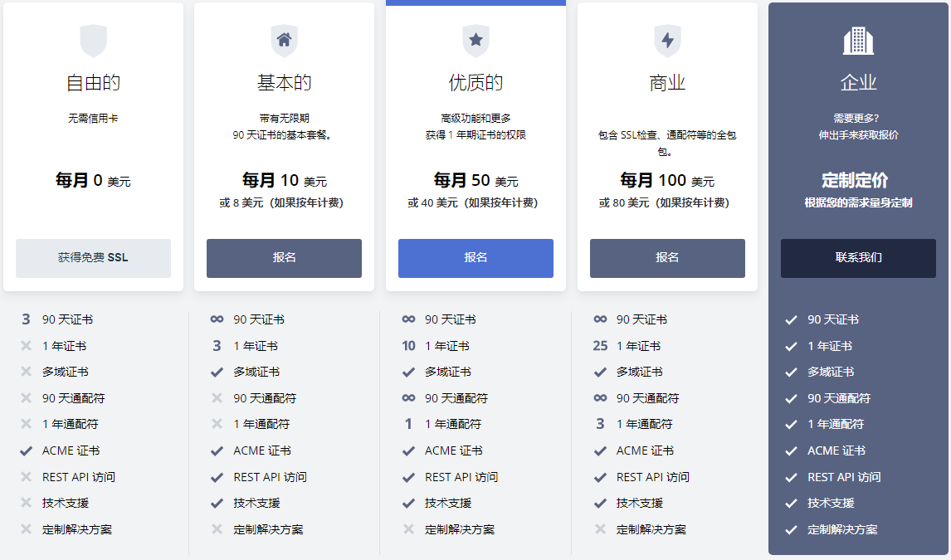This screenshot has height=560, width=951.
Task: Click 报名 on the 商业 plan
Action: click(x=667, y=258)
